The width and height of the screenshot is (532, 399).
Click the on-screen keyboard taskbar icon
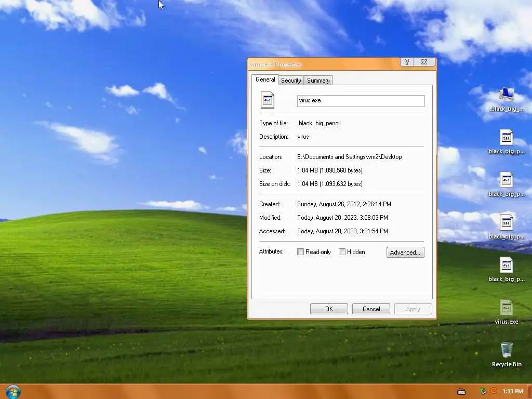click(461, 392)
